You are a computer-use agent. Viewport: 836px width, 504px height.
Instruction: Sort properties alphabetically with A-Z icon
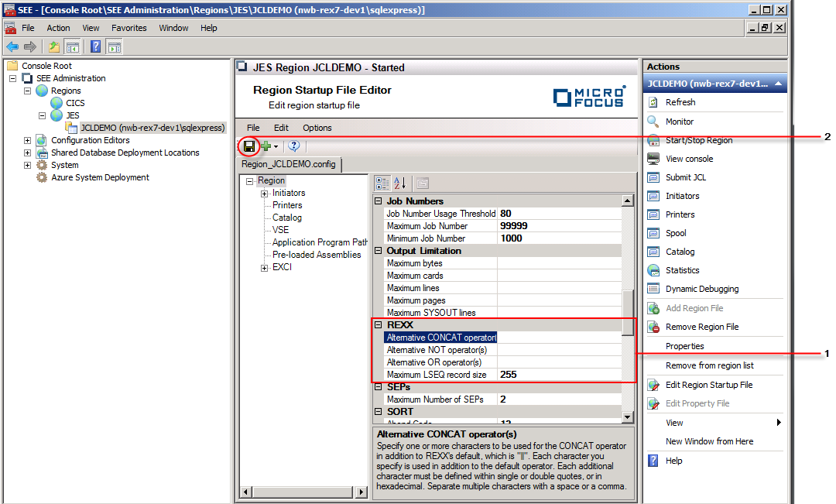(400, 183)
